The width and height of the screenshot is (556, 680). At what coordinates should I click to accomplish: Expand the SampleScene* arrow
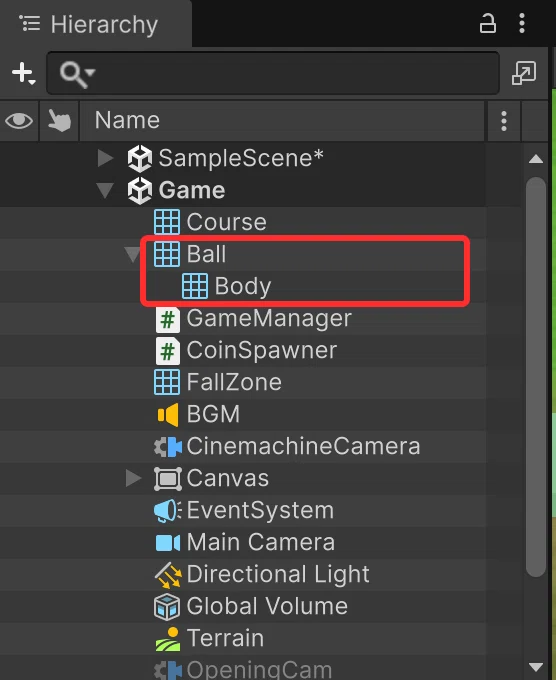point(105,158)
